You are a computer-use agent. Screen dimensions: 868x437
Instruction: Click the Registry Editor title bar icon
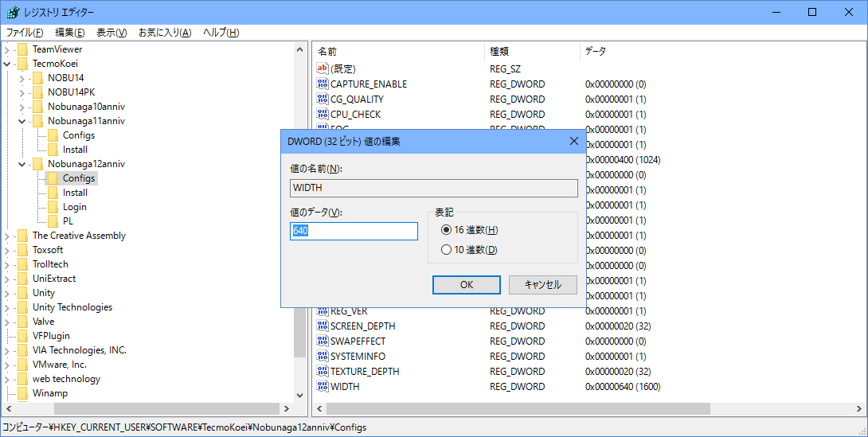coord(13,12)
